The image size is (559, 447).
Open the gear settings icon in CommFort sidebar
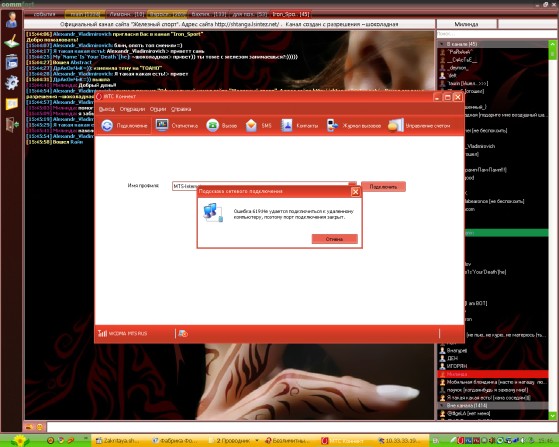[12, 82]
